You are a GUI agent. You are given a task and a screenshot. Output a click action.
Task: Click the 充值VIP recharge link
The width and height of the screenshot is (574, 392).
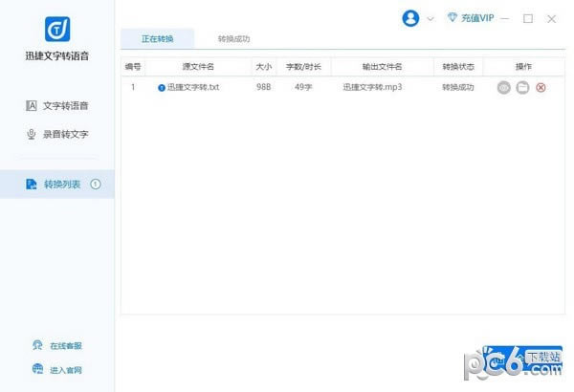(x=477, y=18)
